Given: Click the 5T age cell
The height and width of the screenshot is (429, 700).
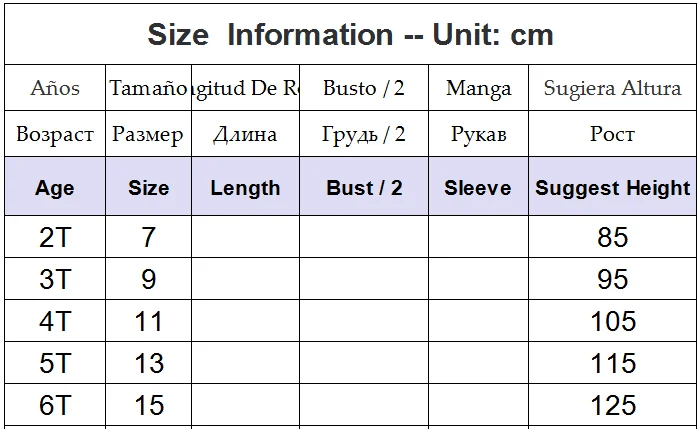Looking at the screenshot, I should [x=55, y=362].
